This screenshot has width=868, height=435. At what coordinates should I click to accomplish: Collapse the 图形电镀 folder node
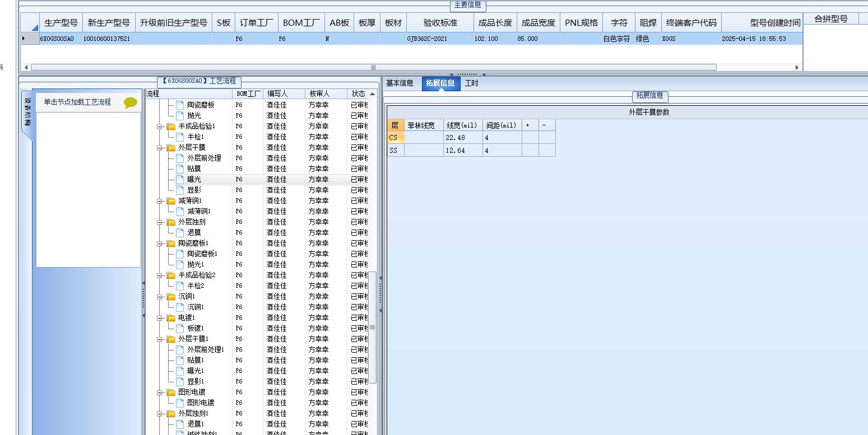(x=160, y=392)
